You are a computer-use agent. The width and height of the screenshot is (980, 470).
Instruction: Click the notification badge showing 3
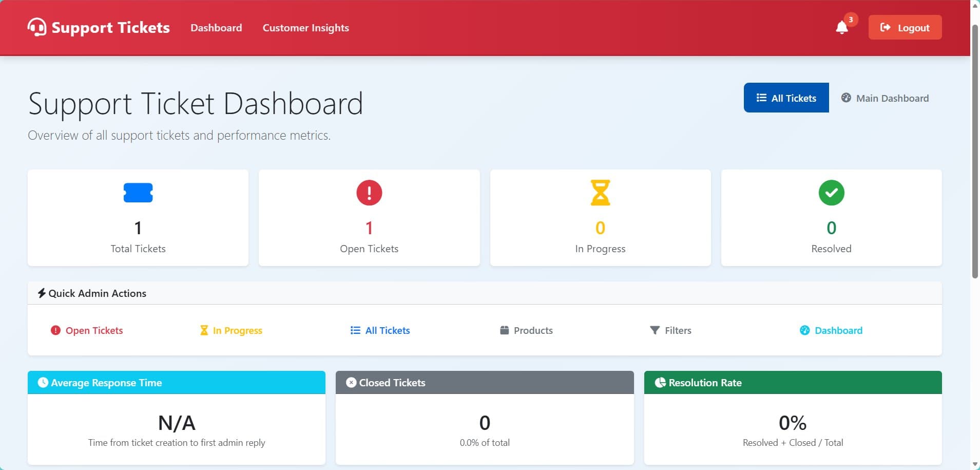pyautogui.click(x=851, y=20)
